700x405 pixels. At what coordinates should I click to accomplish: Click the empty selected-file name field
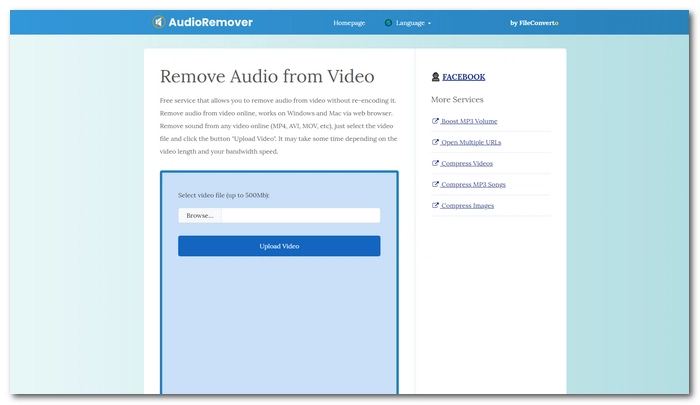pos(300,216)
